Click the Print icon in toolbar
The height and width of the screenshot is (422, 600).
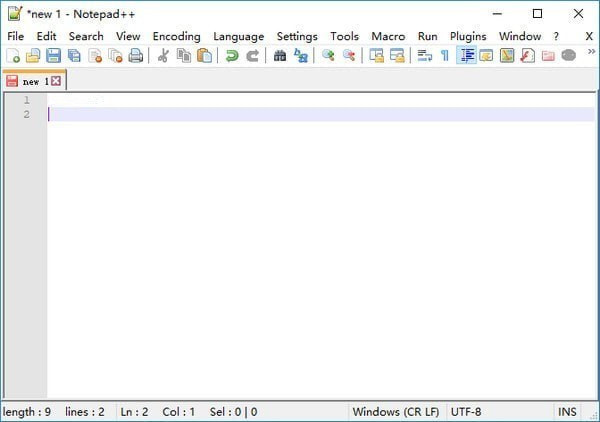(135, 56)
